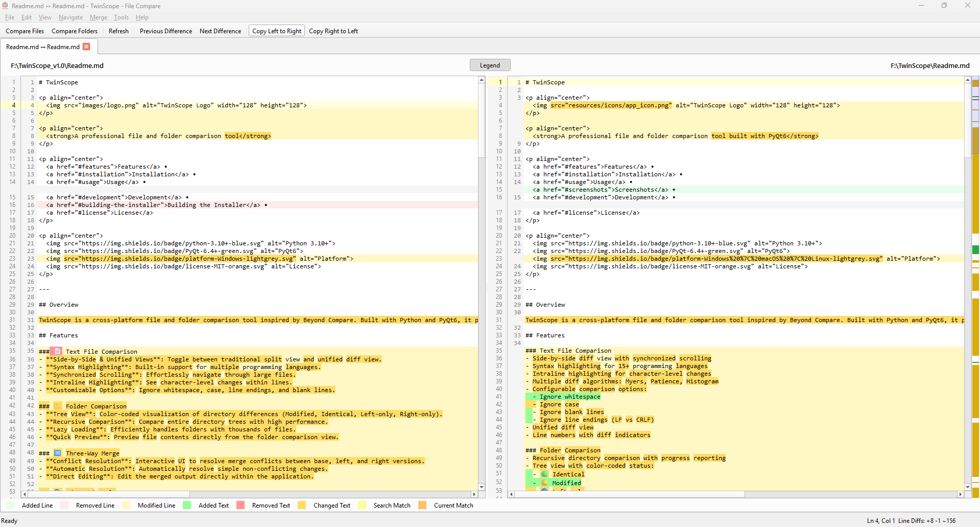This screenshot has width=980, height=527.
Task: Click the Changed Text legend swatch
Action: [302, 505]
